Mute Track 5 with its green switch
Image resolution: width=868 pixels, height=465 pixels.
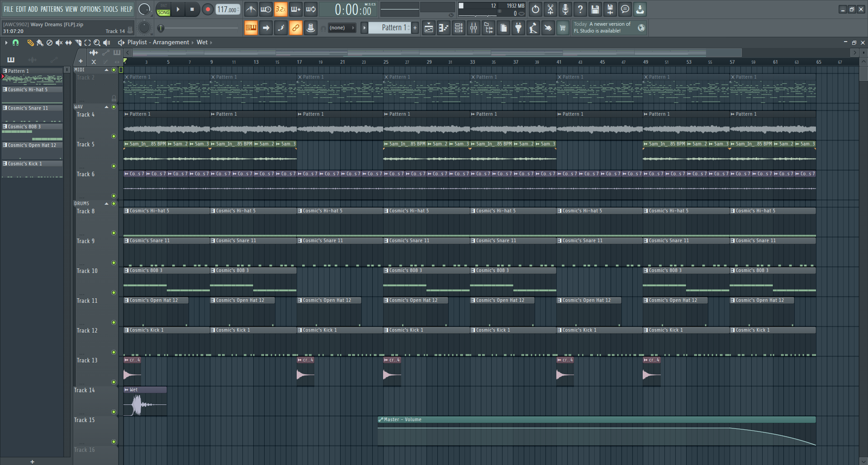coord(114,166)
